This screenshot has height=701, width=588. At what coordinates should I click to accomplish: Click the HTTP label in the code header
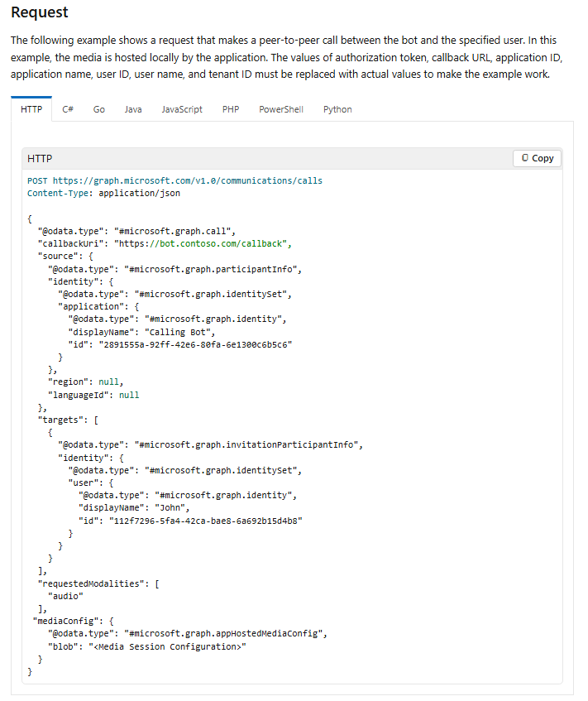click(x=40, y=159)
